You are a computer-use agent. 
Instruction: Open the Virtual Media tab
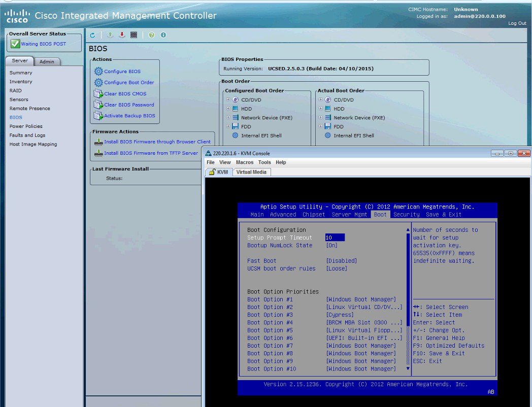point(251,172)
